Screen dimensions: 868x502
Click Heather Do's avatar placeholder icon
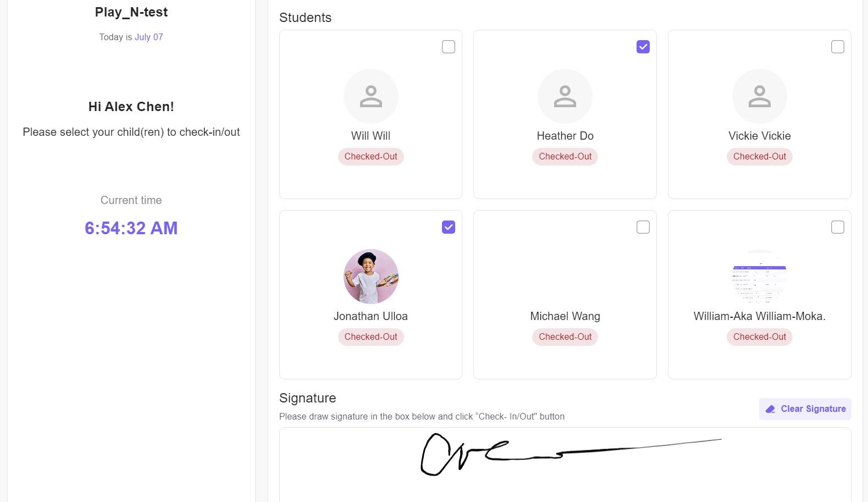[x=565, y=96]
